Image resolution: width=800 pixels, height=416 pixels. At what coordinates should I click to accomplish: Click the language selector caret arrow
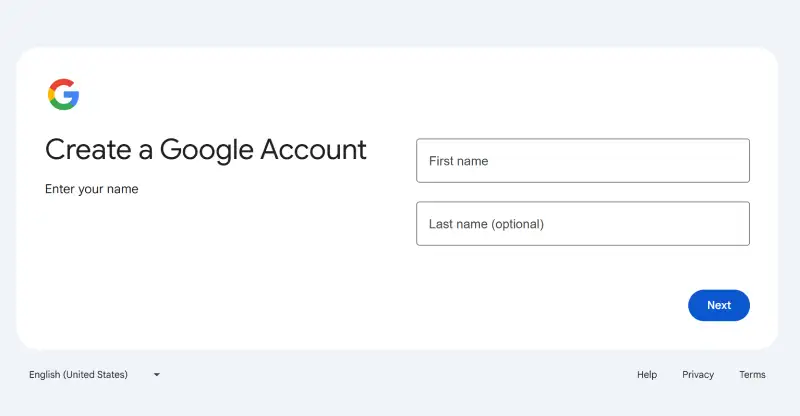[157, 375]
